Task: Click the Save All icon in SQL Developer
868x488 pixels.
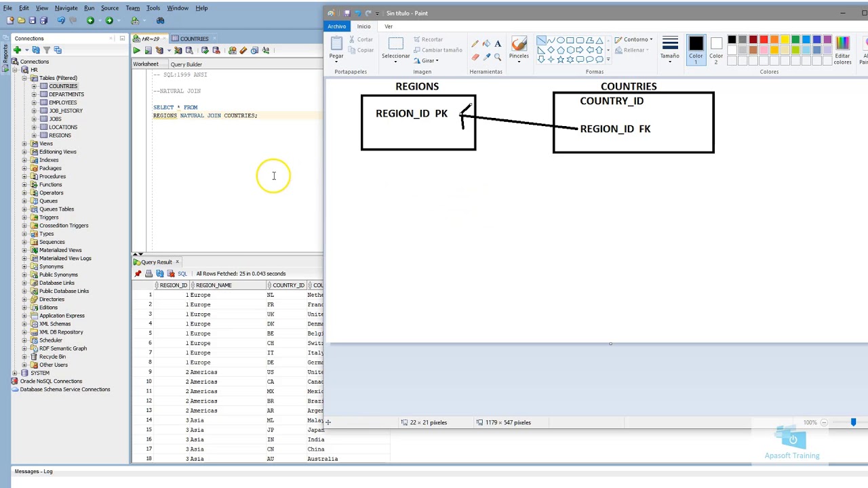Action: coord(43,20)
